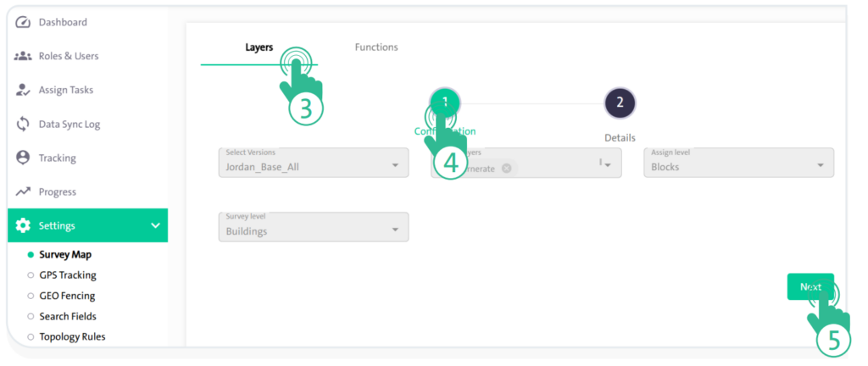Screen dimensions: 868x366
Task: Collapse the Settings menu chevron
Action: (155, 226)
